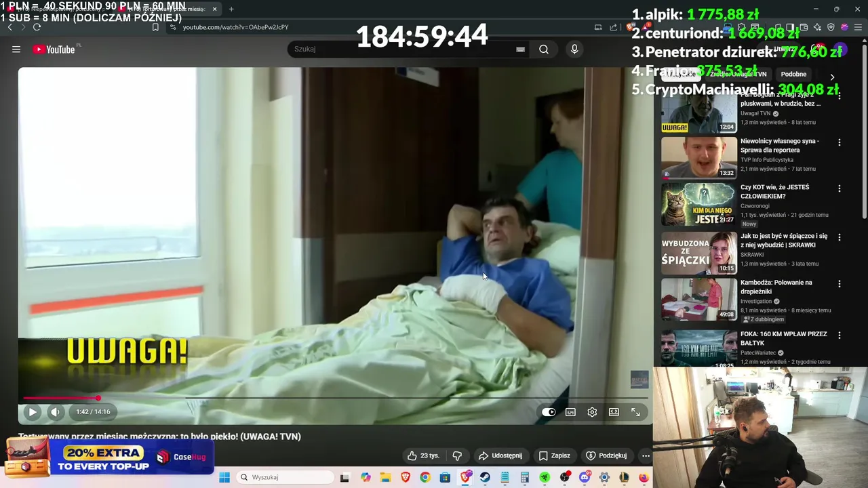Open options for 'Jak to jest być w śpiączce'

tap(840, 237)
